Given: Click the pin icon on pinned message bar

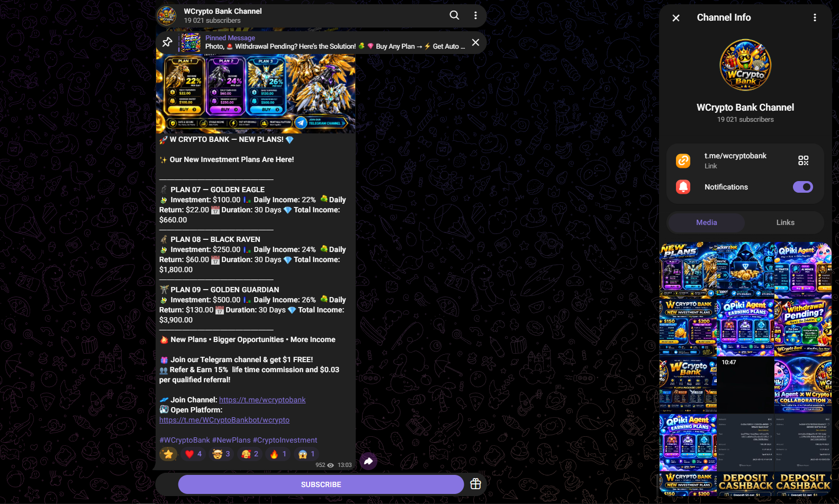Looking at the screenshot, I should 167,42.
